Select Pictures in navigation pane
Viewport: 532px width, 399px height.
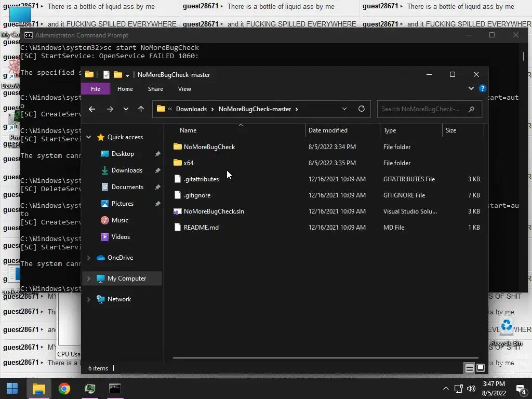123,204
